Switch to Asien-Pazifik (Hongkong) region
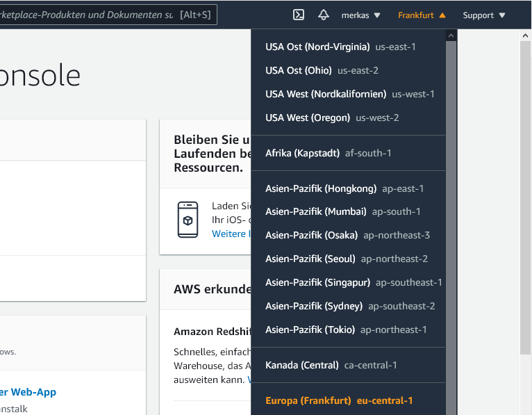The height and width of the screenshot is (415, 532). 344,188
